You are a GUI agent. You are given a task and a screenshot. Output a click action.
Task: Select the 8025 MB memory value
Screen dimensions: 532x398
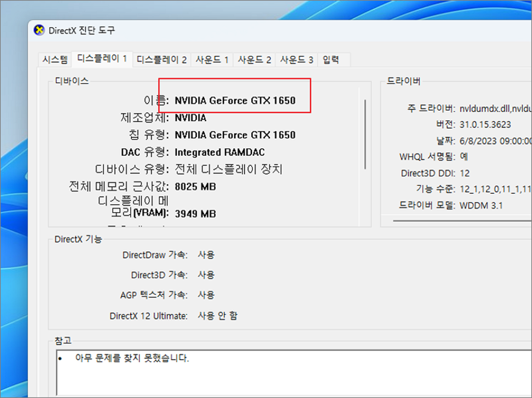195,187
